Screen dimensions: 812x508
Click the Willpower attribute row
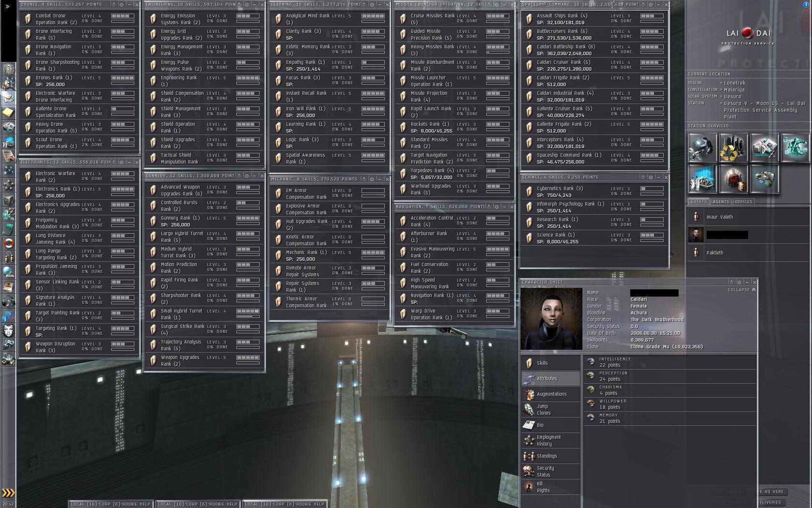coord(670,404)
